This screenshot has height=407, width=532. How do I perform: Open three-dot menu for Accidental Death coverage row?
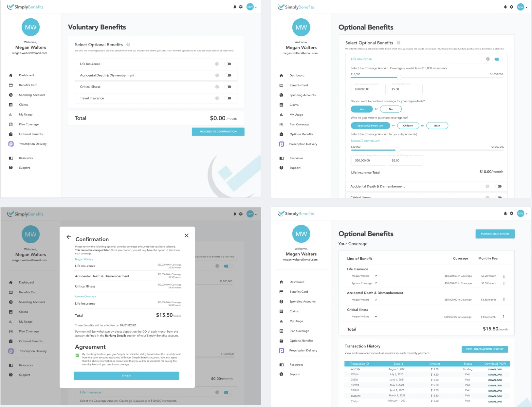(504, 300)
